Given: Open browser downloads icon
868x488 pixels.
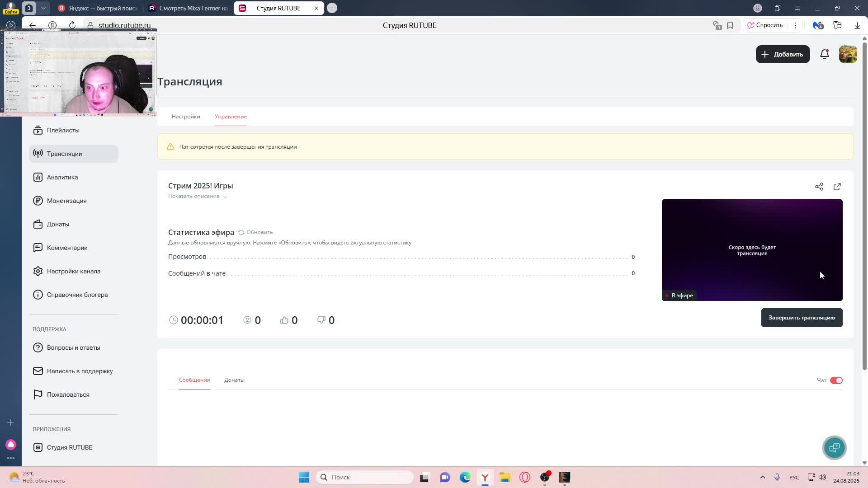Looking at the screenshot, I should tap(857, 25).
